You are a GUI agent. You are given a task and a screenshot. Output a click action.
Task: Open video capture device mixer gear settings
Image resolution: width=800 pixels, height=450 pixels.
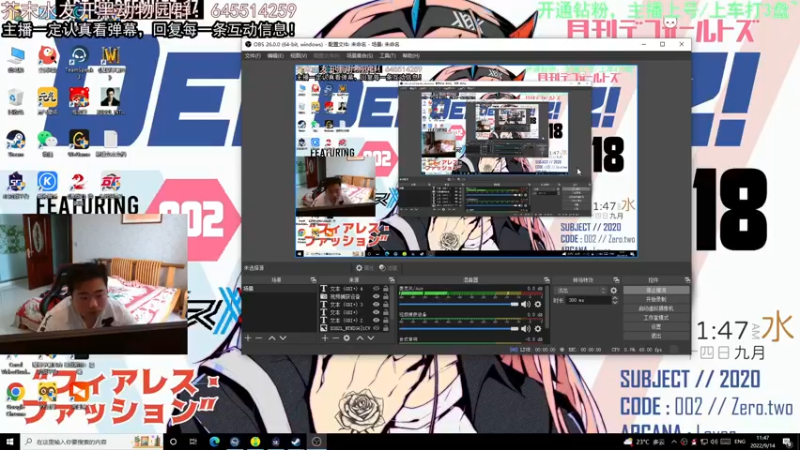538,329
